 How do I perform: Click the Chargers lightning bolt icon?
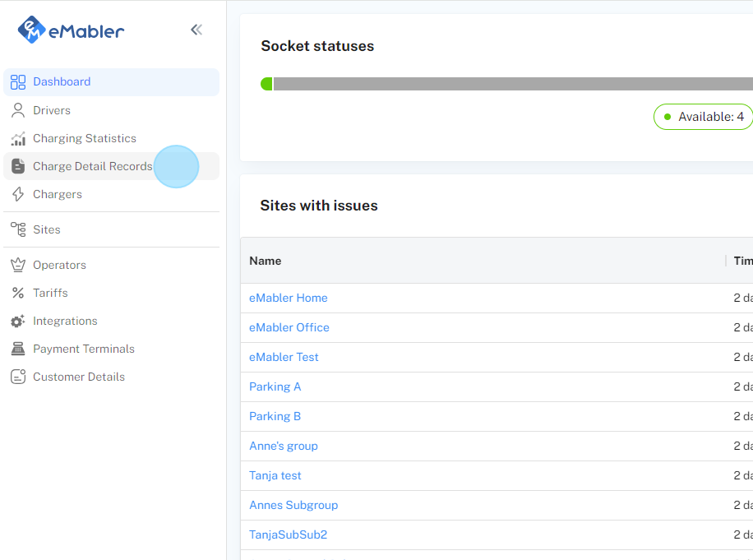[x=18, y=194]
